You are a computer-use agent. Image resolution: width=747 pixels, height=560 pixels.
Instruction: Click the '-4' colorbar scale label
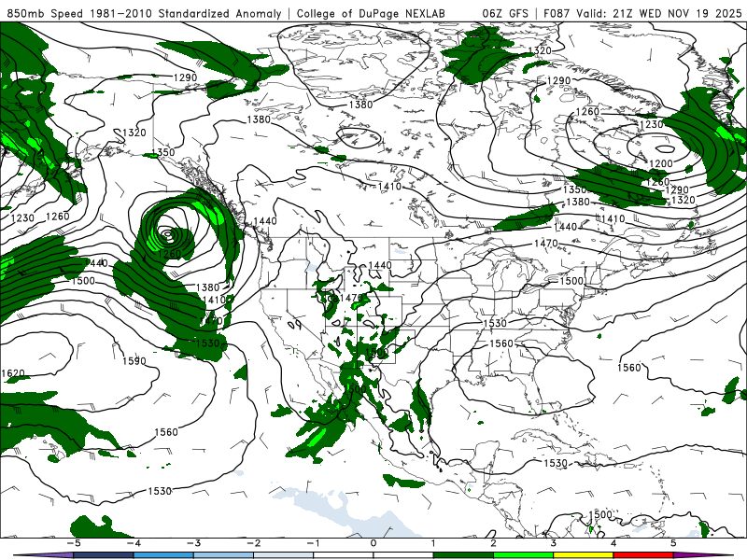pyautogui.click(x=133, y=543)
